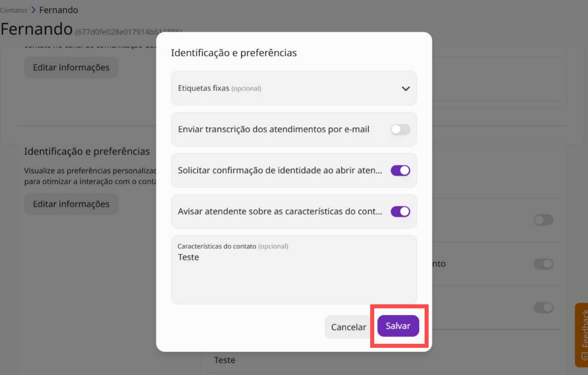
Task: Go back to Contatos via breadcrumb
Action: click(x=14, y=10)
